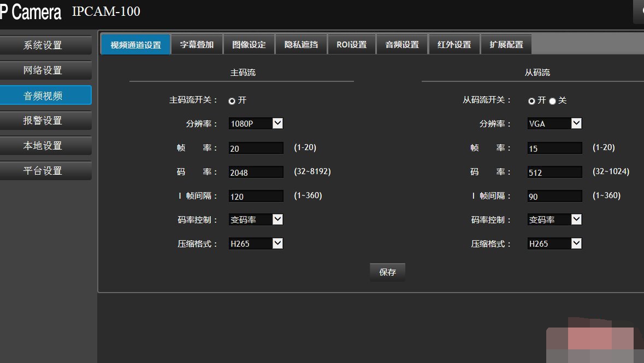Screen dimensions: 644x363
Task: Select 音频视频 sidebar item
Action: (45, 96)
